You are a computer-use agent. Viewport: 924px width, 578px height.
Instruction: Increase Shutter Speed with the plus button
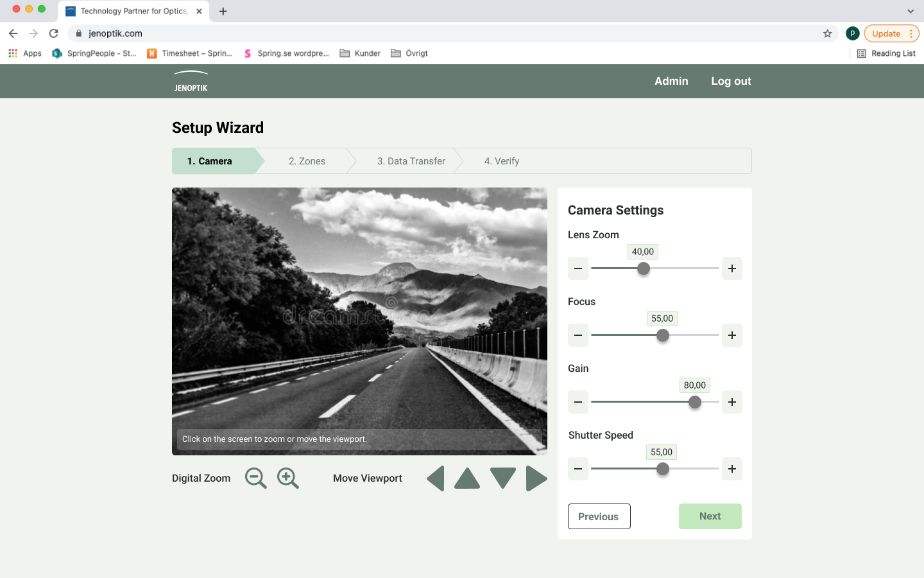coord(732,469)
